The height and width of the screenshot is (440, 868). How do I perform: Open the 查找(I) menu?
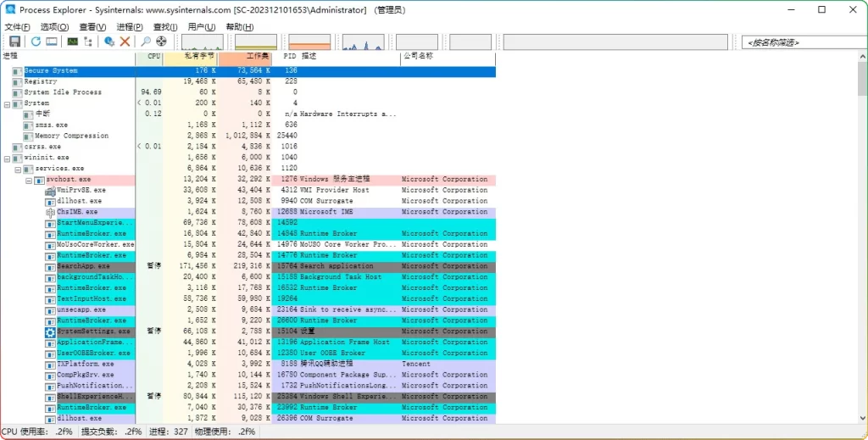coord(165,26)
